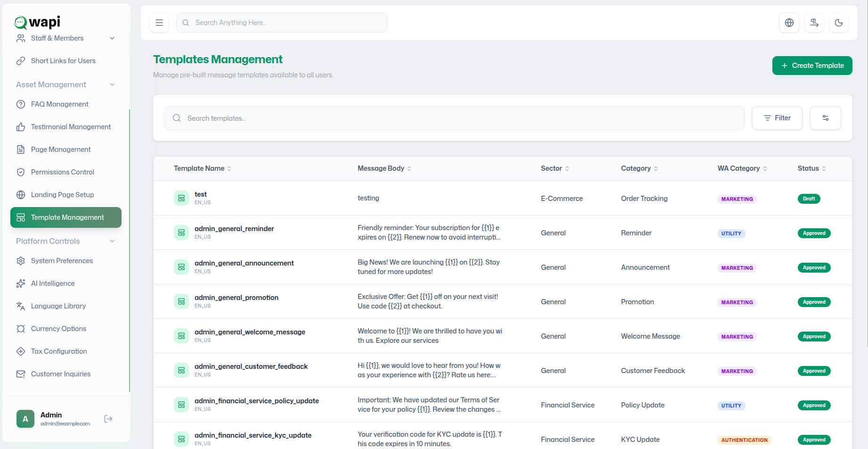Click the icon beside admin_financial_service_policy_update
868x449 pixels.
[x=181, y=405]
